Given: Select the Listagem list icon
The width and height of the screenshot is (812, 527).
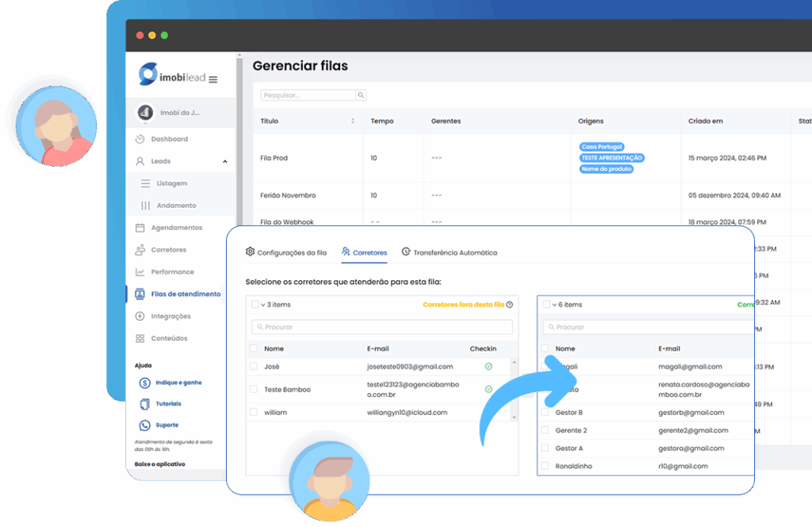Looking at the screenshot, I should coord(146,183).
